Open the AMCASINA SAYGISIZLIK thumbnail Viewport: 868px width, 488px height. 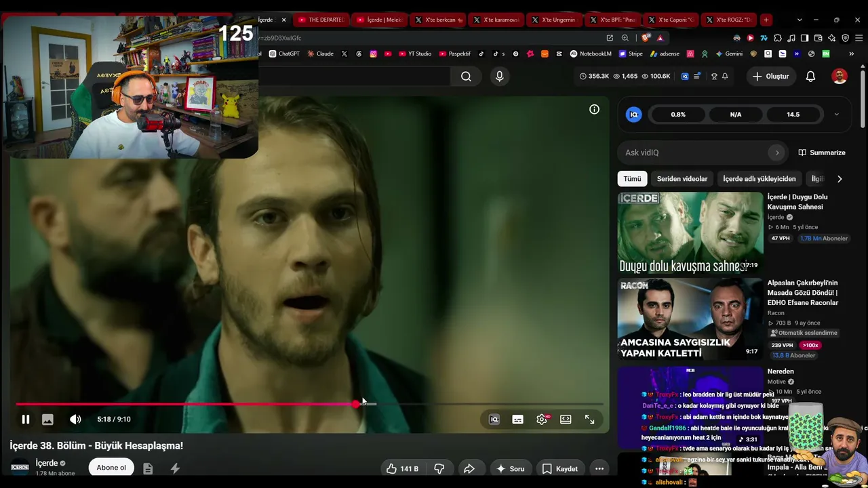click(x=690, y=319)
